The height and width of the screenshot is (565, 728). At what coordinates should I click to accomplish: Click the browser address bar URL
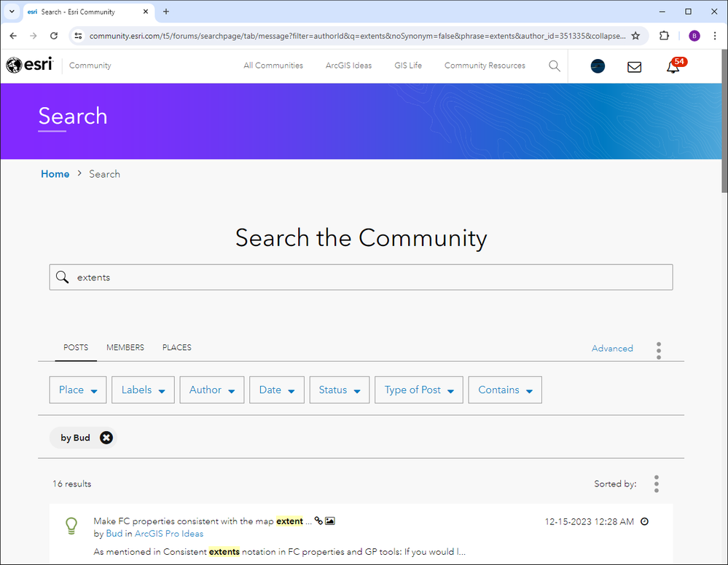pos(356,36)
